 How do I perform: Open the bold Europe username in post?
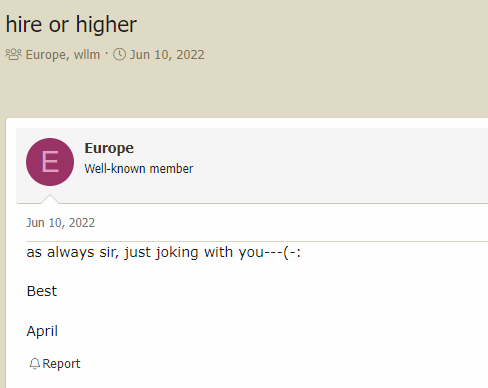[x=109, y=149]
